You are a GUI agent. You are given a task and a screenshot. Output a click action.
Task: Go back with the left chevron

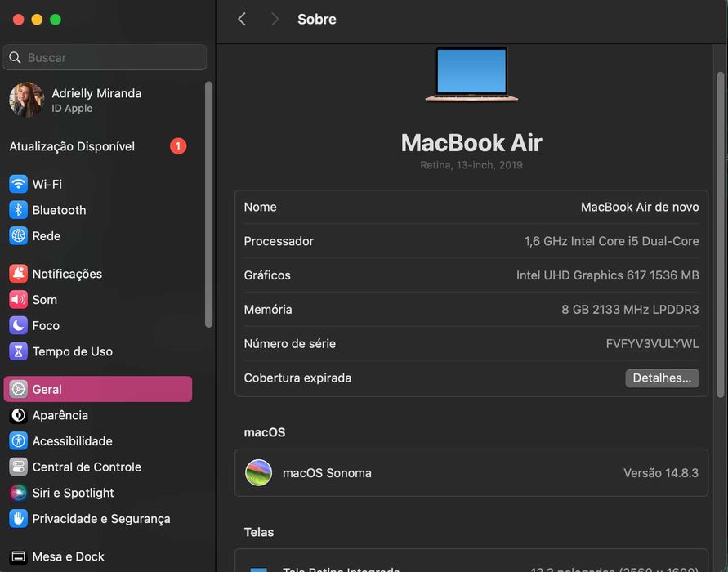[241, 19]
